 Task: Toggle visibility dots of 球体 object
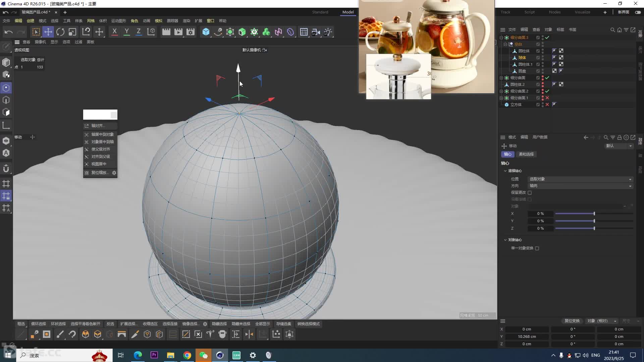pyautogui.click(x=543, y=58)
